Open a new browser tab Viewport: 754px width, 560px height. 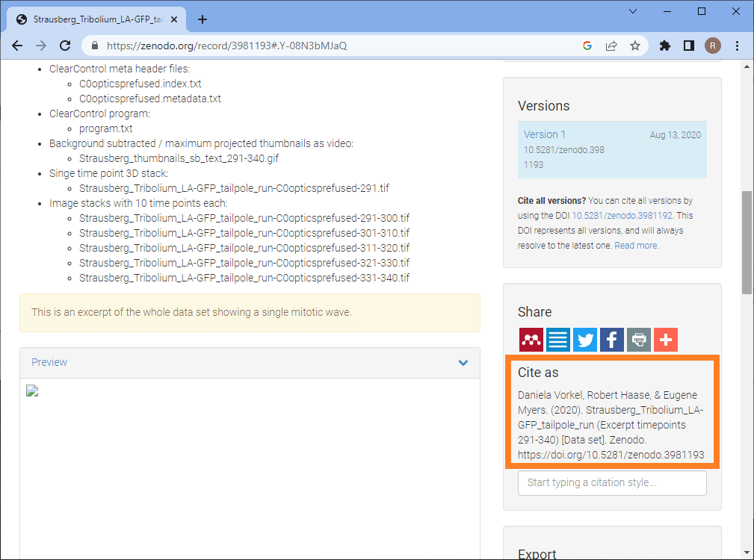[x=202, y=19]
